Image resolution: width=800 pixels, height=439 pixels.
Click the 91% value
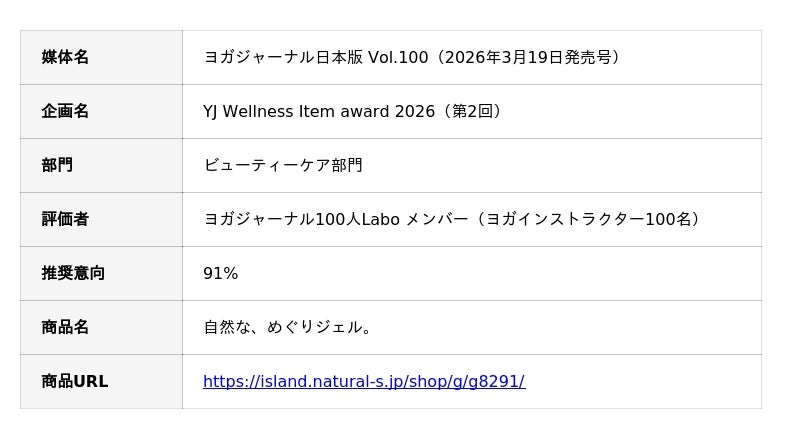220,273
